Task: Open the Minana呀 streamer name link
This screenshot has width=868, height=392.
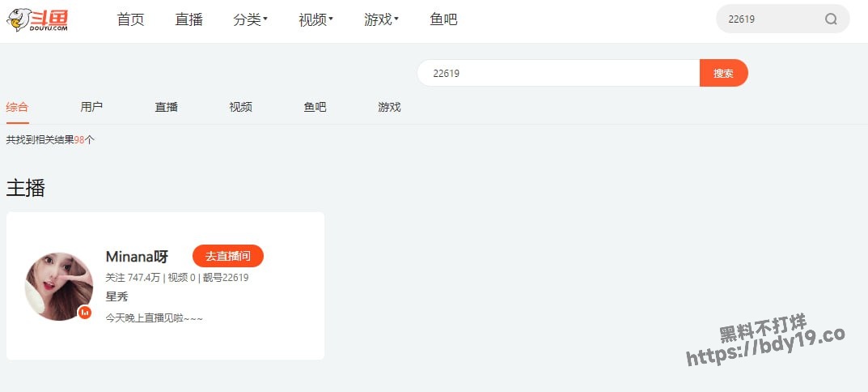Action: tap(137, 257)
